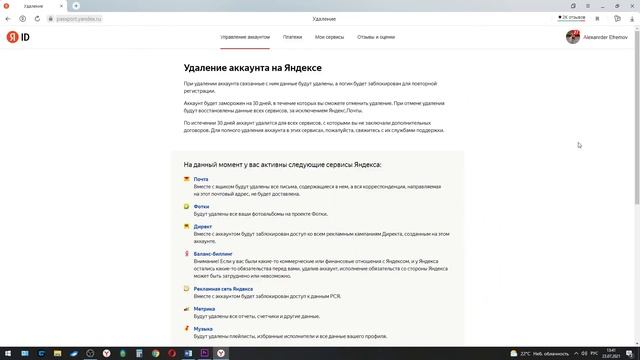Switch input language via the РУС indicator
The image size is (640, 360).
click(594, 353)
